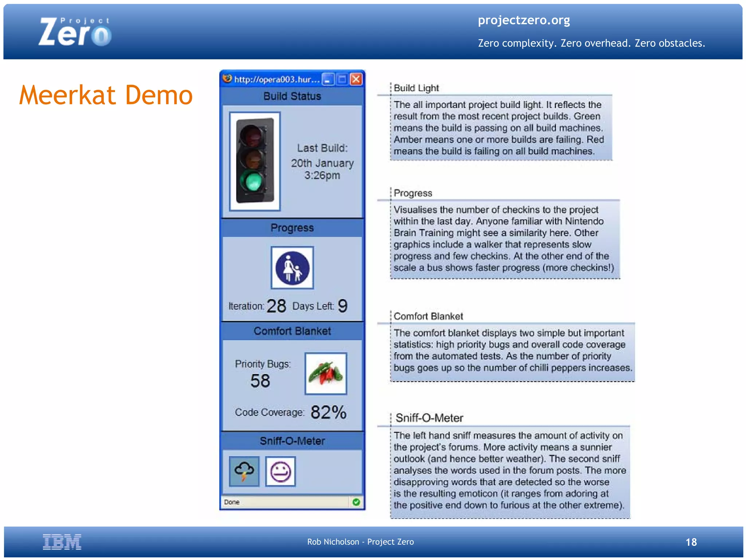The height and width of the screenshot is (560, 746).
Task: Select the Progress section header
Action: point(292,228)
